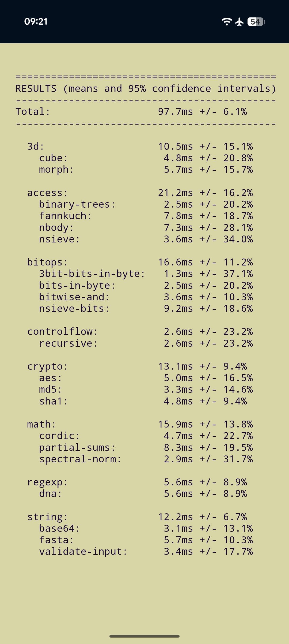Screen dimensions: 289x644
Task: Select the sha1 benchmark row
Action: click(x=143, y=401)
